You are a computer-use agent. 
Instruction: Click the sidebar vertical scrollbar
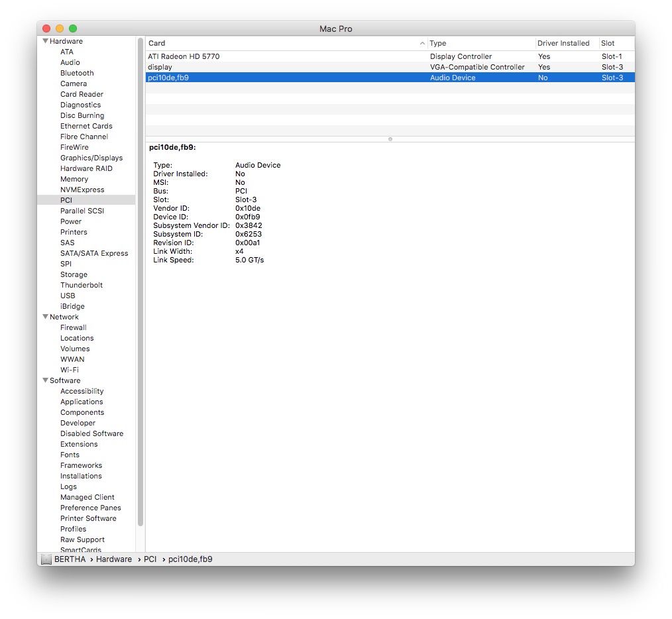(140, 282)
